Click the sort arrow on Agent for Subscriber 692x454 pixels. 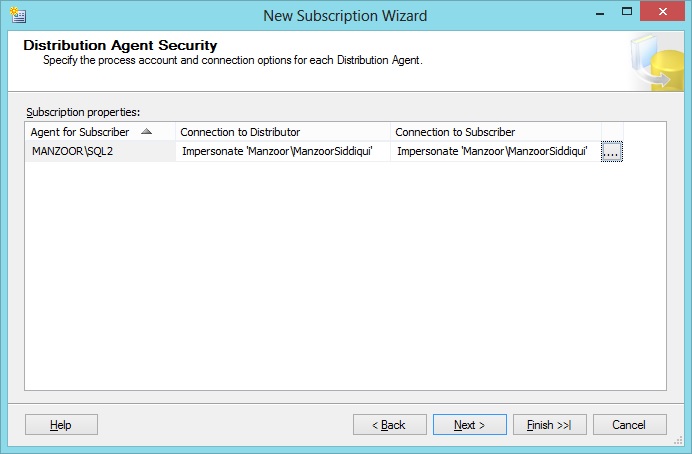pyautogui.click(x=147, y=132)
